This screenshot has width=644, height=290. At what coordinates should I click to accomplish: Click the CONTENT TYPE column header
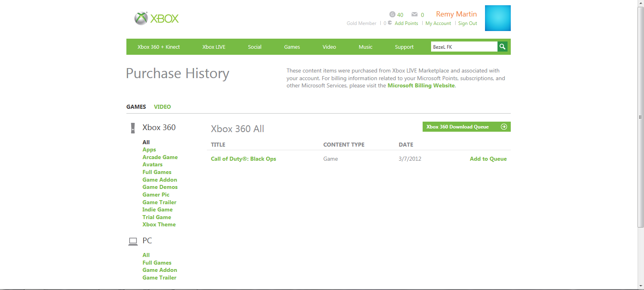344,145
